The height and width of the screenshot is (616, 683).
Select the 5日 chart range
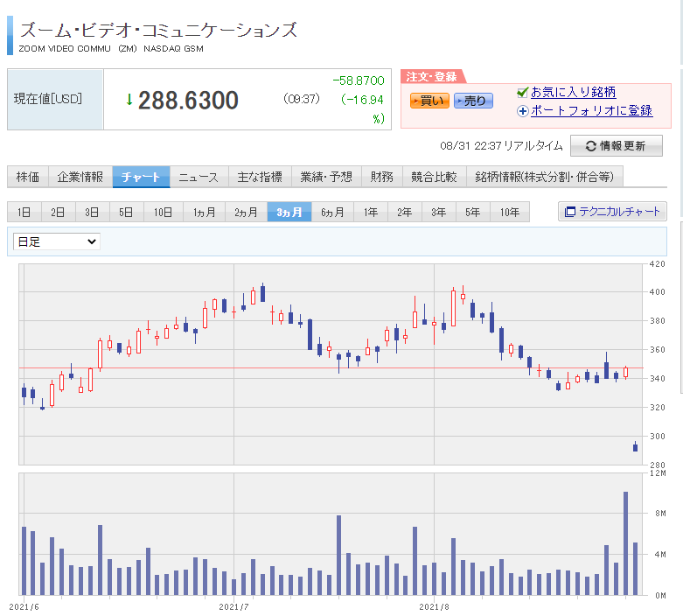pos(126,212)
